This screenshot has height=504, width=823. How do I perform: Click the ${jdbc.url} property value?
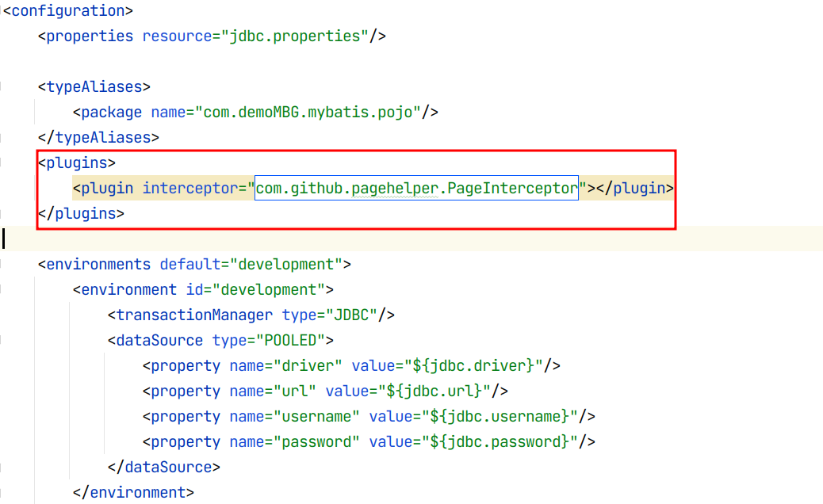(434, 391)
